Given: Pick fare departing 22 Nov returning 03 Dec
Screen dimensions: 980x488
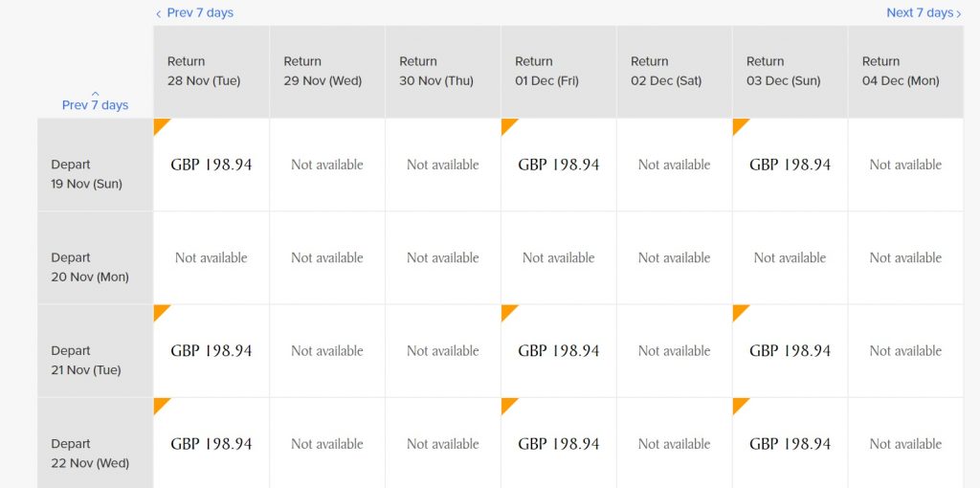Looking at the screenshot, I should click(790, 443).
